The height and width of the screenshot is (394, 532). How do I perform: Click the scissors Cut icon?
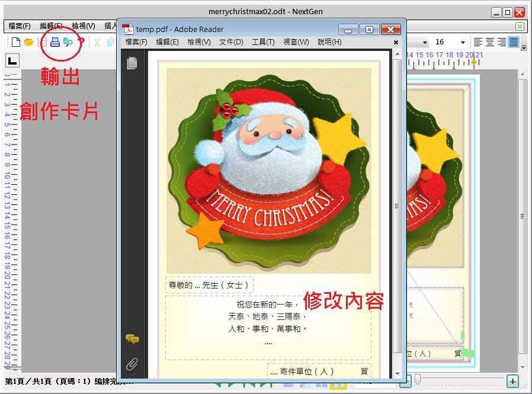click(97, 42)
